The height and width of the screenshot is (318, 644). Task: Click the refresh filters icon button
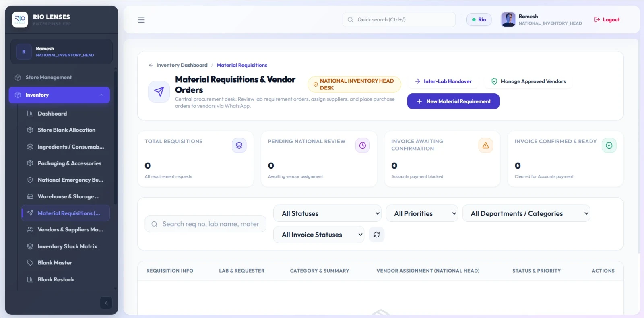click(376, 235)
